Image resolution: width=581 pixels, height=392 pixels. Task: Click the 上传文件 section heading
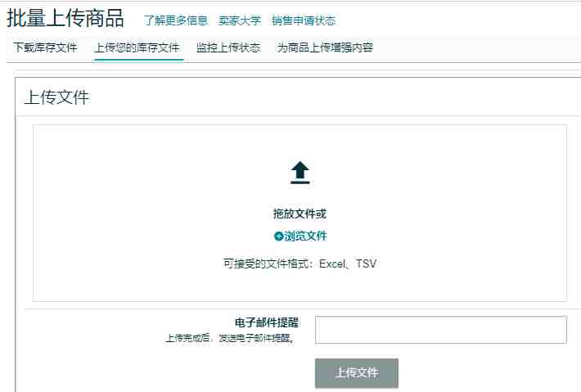tap(56, 97)
